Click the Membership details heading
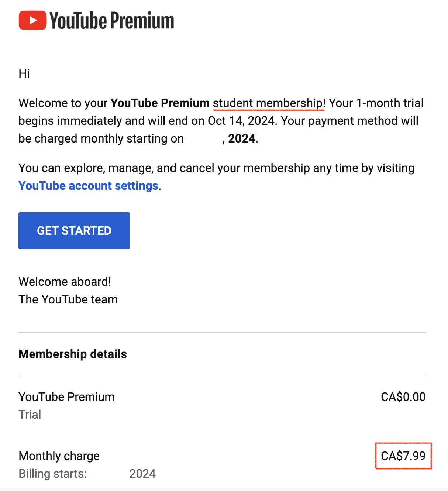This screenshot has height=491, width=448. tap(73, 354)
